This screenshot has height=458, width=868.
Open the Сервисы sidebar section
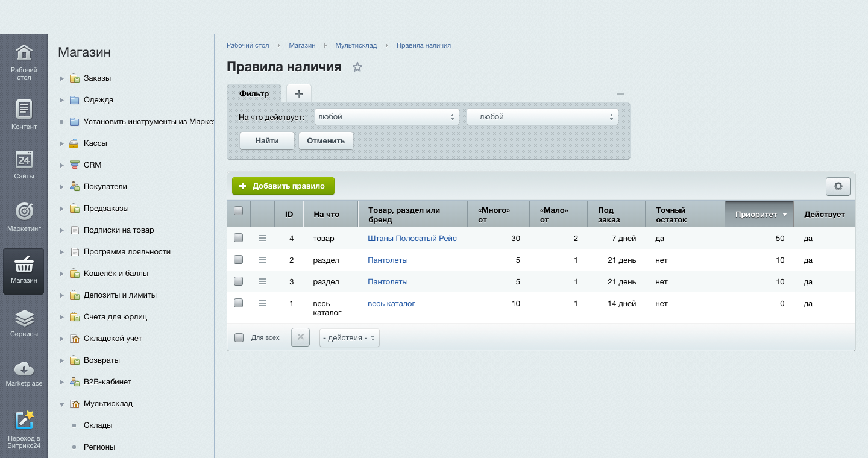[24, 322]
